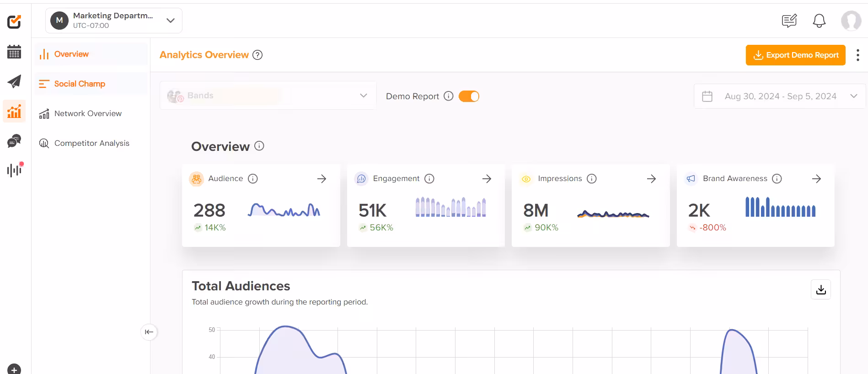The width and height of the screenshot is (868, 374).
Task: Open the engage chat bubbles icon
Action: click(14, 141)
